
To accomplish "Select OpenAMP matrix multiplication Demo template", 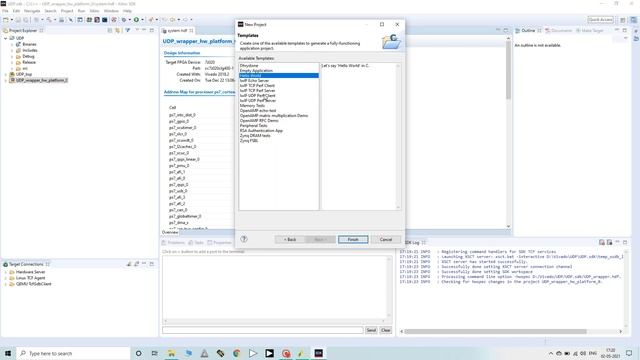I will (279, 116).
